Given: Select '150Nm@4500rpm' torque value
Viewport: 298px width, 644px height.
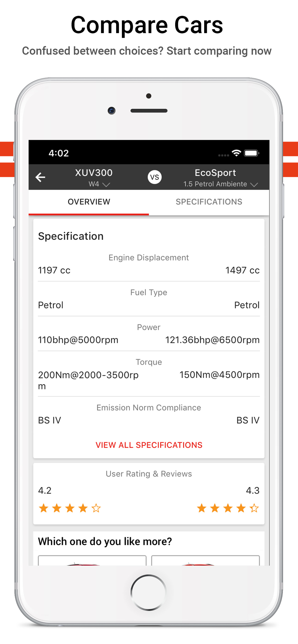Looking at the screenshot, I should click(x=220, y=375).
